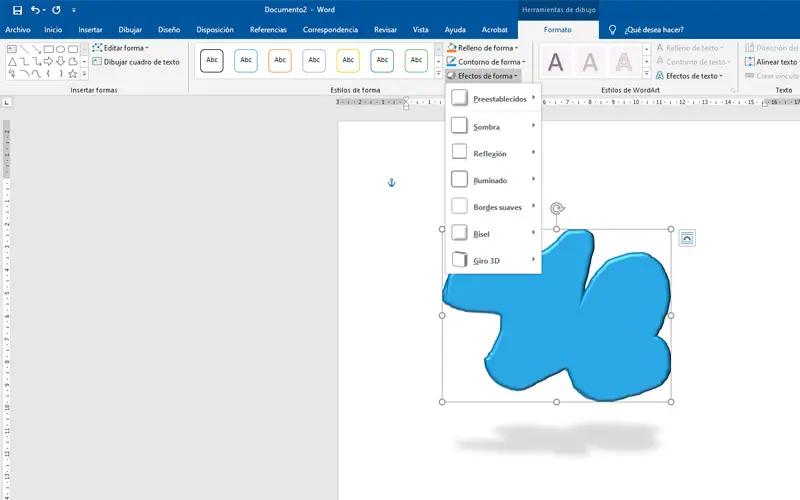Select the arc shape
Image resolution: width=800 pixels, height=500 pixels.
[24, 73]
